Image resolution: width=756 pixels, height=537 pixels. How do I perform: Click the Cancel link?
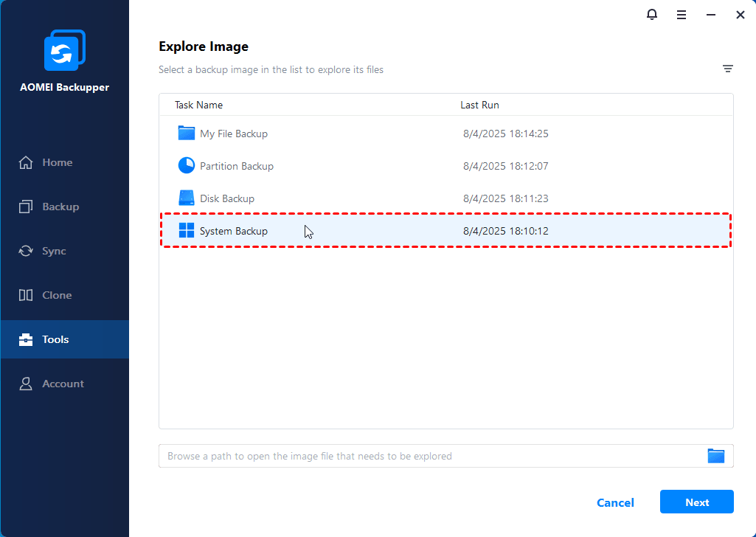(x=615, y=502)
